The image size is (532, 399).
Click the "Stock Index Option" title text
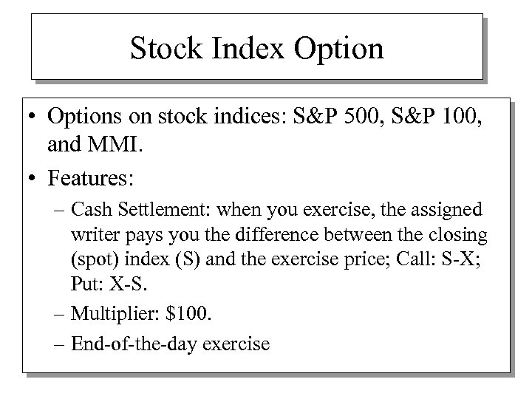click(256, 49)
